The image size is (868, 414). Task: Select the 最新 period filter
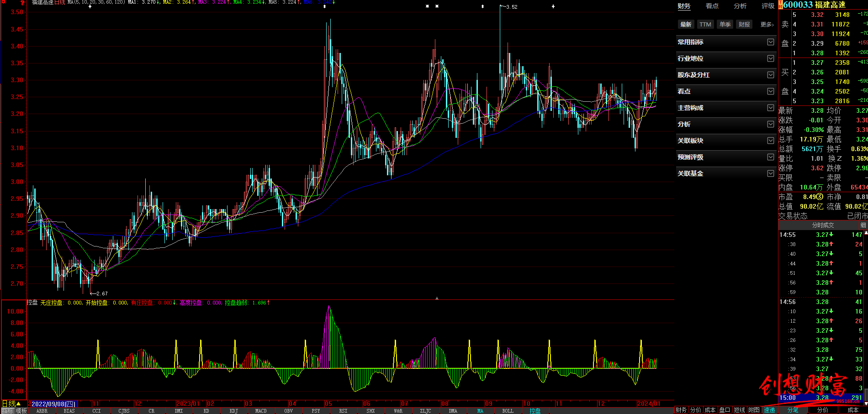(686, 25)
